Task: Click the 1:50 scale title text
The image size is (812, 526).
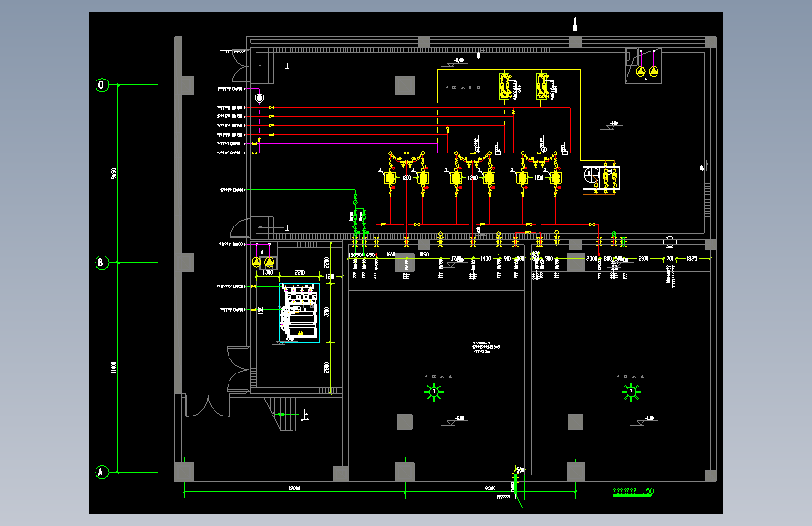Action: 633,490
